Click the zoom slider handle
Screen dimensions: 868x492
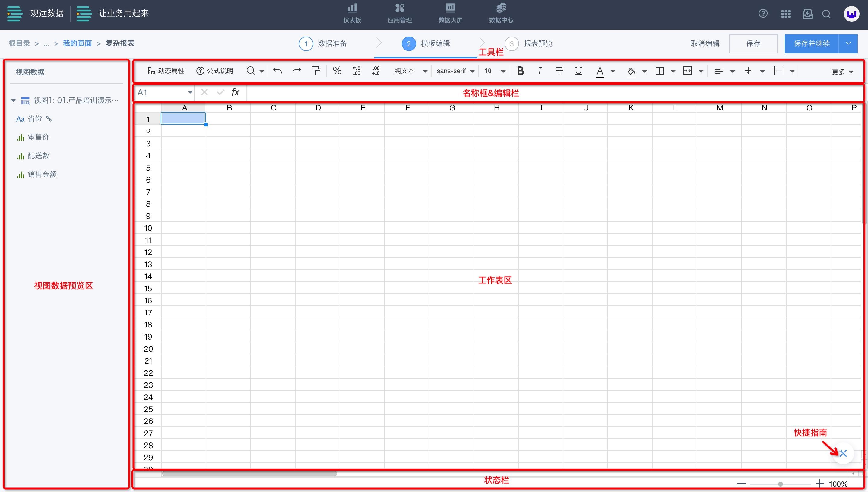(780, 484)
